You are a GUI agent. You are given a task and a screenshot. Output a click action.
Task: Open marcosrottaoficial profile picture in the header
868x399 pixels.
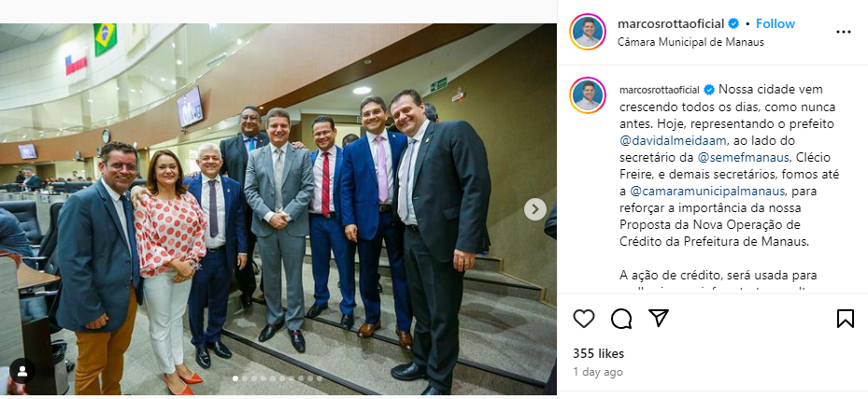pyautogui.click(x=588, y=32)
